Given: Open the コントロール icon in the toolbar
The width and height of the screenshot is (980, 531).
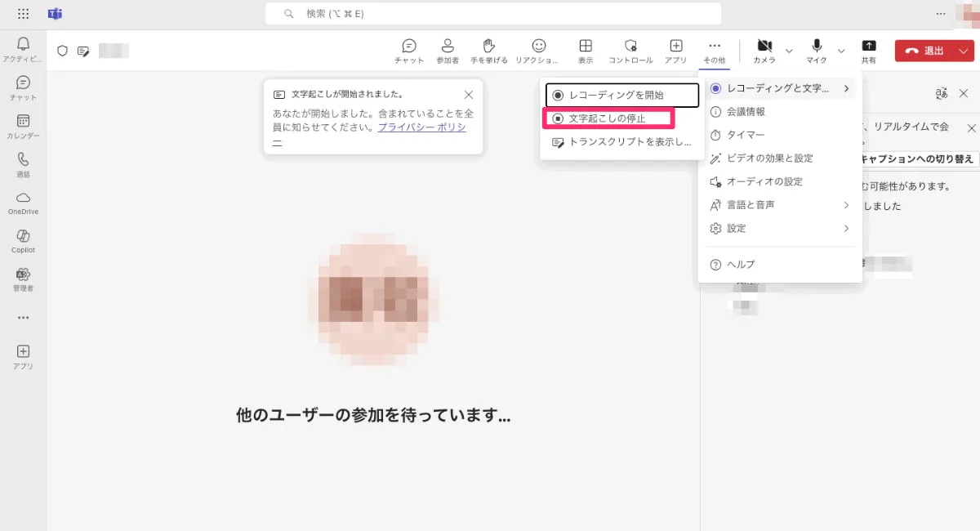Looking at the screenshot, I should (630, 50).
